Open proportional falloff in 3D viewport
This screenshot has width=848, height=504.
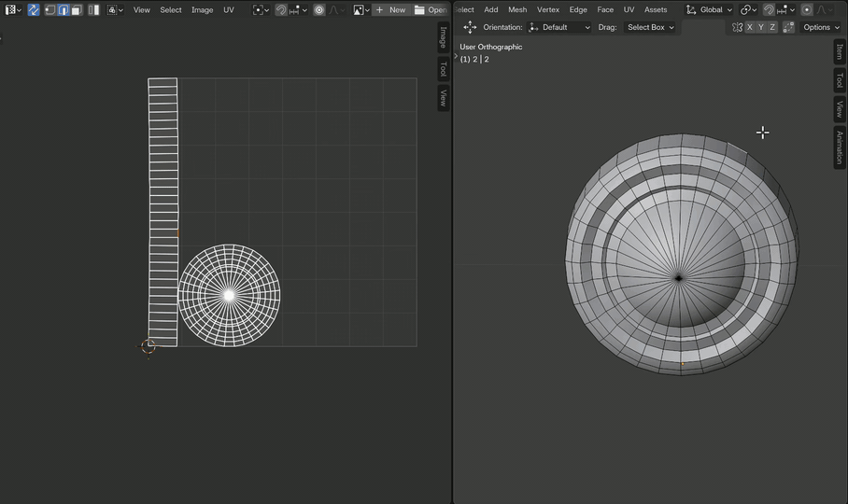(825, 9)
